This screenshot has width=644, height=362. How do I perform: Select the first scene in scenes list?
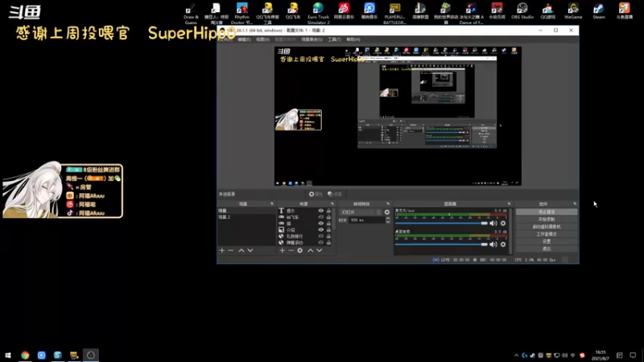coord(246,211)
